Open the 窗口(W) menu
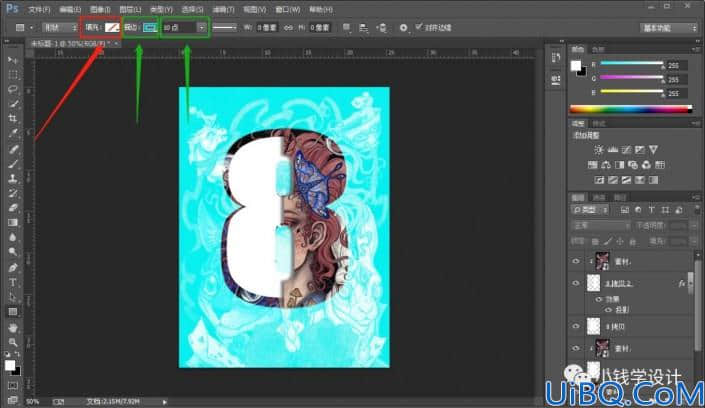 point(288,9)
